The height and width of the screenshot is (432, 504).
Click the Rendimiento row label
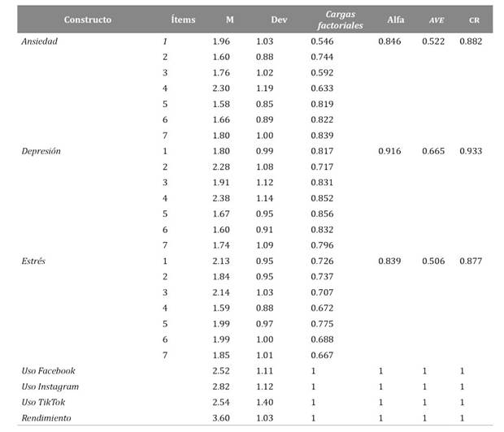coord(46,417)
